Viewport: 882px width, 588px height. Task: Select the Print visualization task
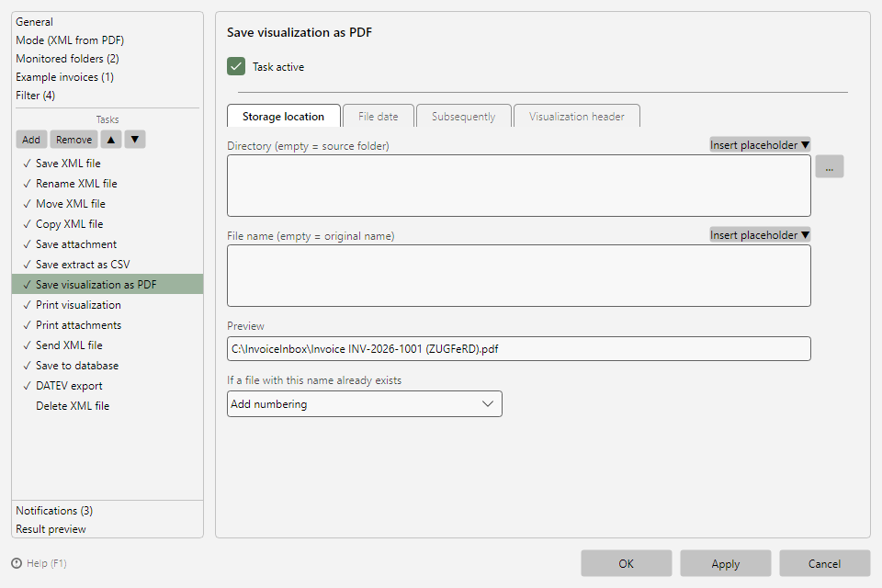point(107,305)
